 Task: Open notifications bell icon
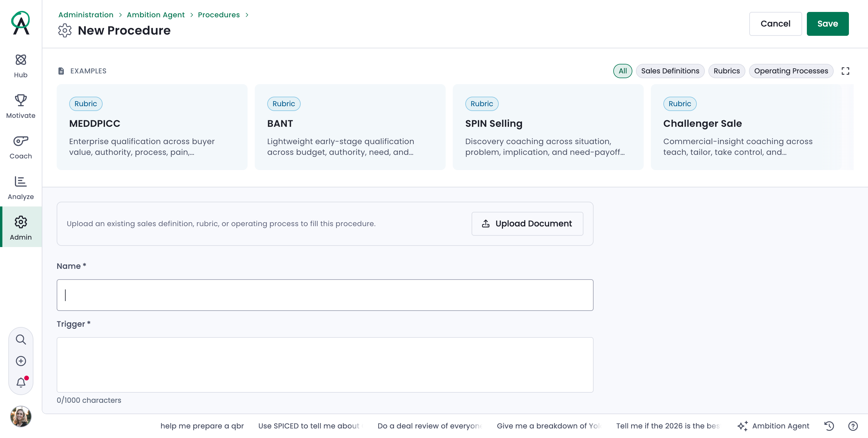pyautogui.click(x=21, y=383)
